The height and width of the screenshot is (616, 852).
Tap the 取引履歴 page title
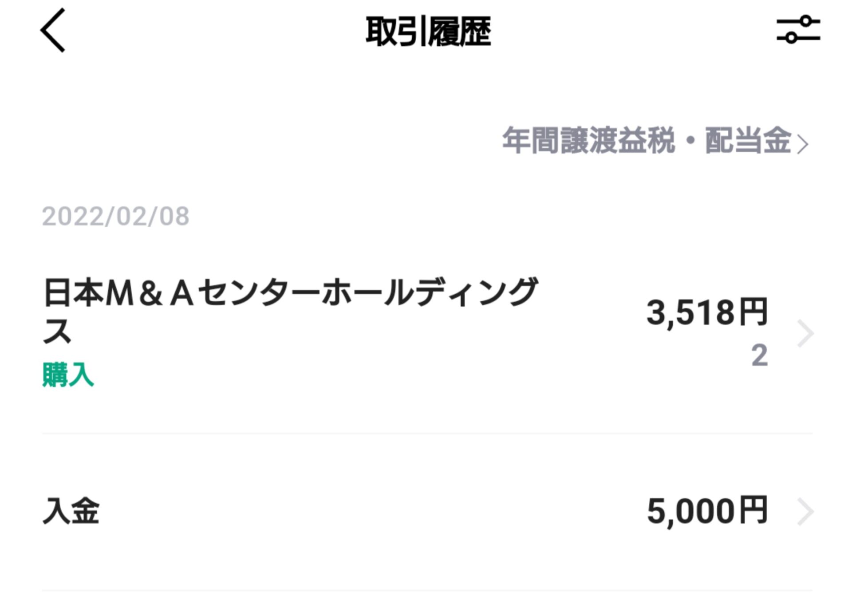[428, 31]
